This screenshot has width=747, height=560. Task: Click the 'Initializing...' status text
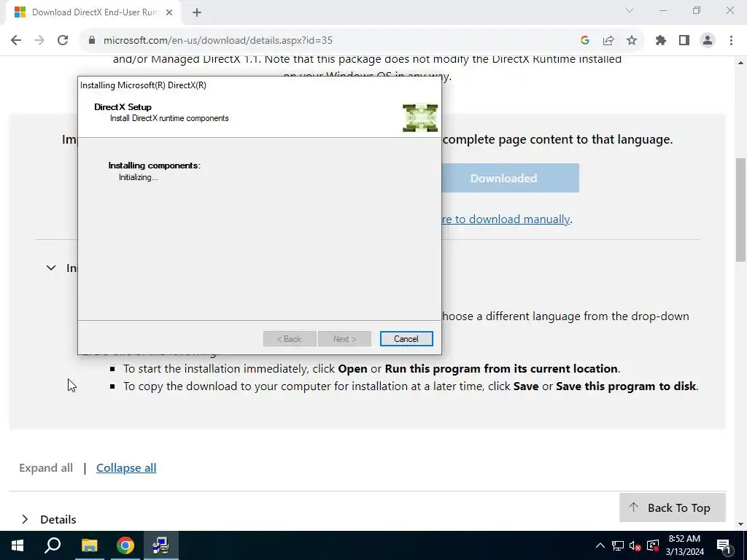(138, 177)
